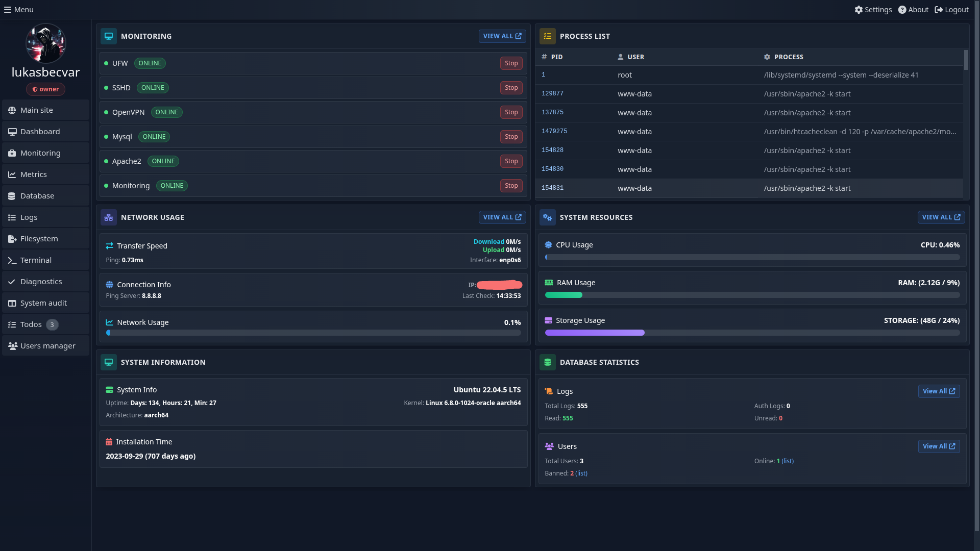Click the System audit icon in sidebar

[12, 303]
